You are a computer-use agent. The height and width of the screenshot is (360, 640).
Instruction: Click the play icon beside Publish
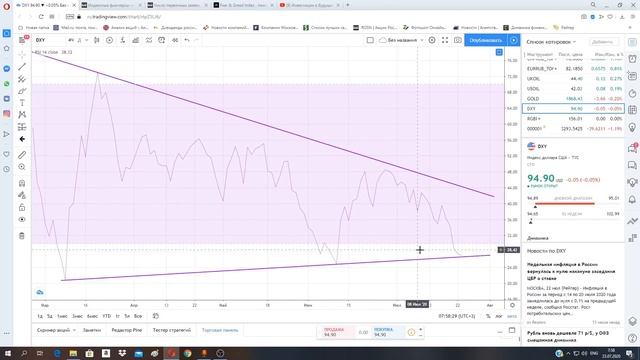point(513,40)
